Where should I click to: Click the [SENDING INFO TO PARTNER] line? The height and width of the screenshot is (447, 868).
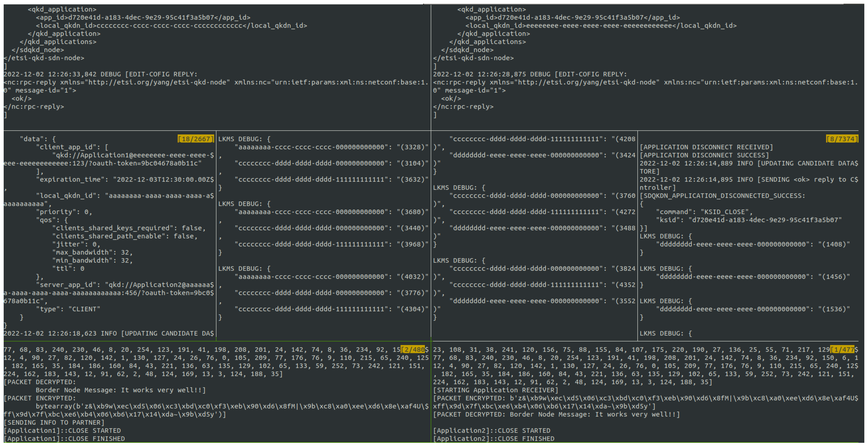54,422
